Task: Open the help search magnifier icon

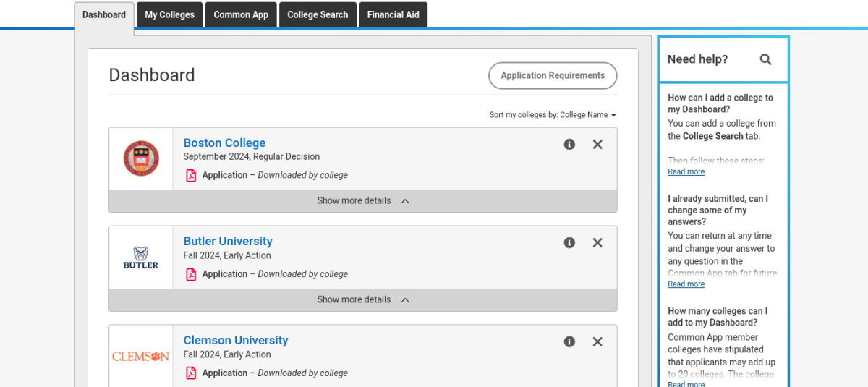Action: point(765,59)
